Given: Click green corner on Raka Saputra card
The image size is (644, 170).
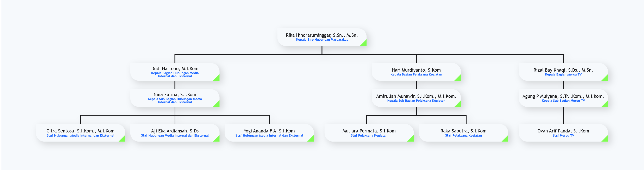Looking at the screenshot, I should pyautogui.click(x=506, y=139).
